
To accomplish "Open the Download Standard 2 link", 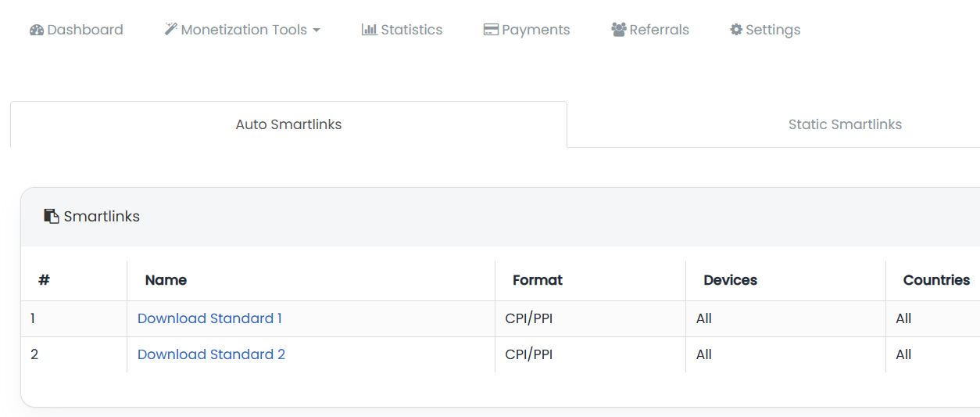I will coord(211,354).
